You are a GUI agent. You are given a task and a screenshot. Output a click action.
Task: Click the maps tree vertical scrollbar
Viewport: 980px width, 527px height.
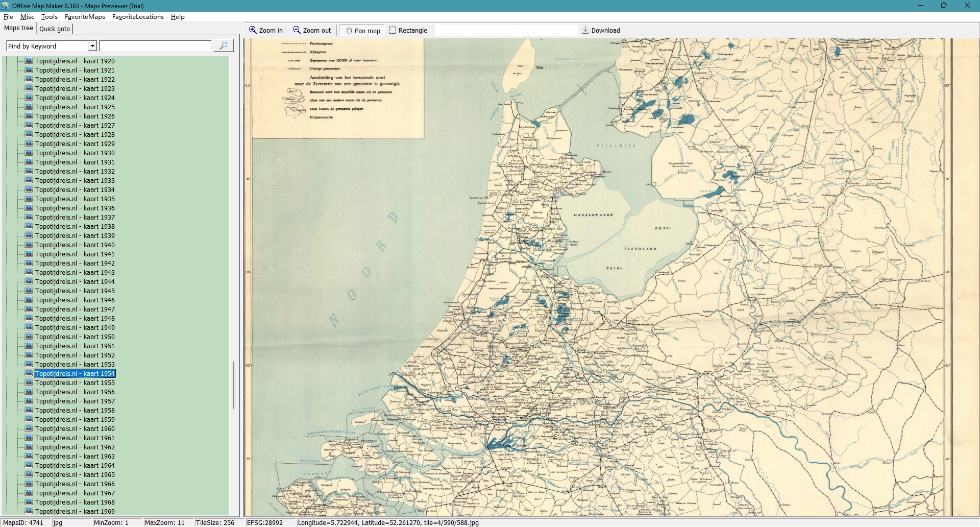(234, 386)
